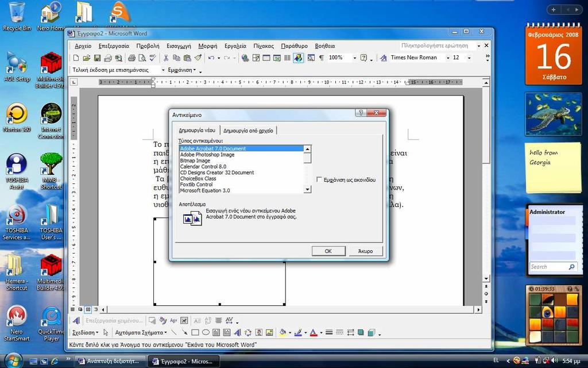Screen dimensions: 588x368
Task: Open the Αρχείο menu
Action: [x=83, y=46]
